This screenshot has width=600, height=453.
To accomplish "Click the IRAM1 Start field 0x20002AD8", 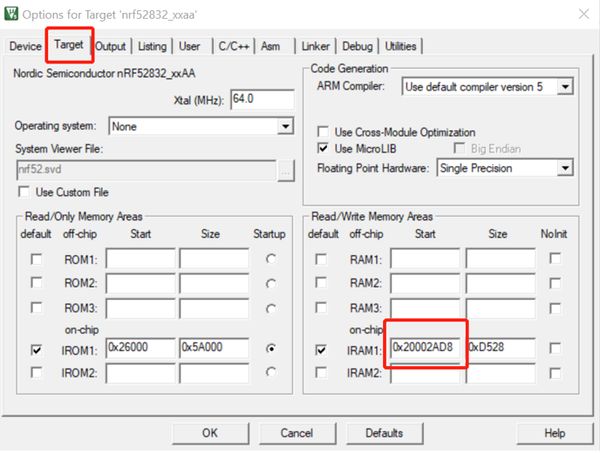I will click(425, 348).
